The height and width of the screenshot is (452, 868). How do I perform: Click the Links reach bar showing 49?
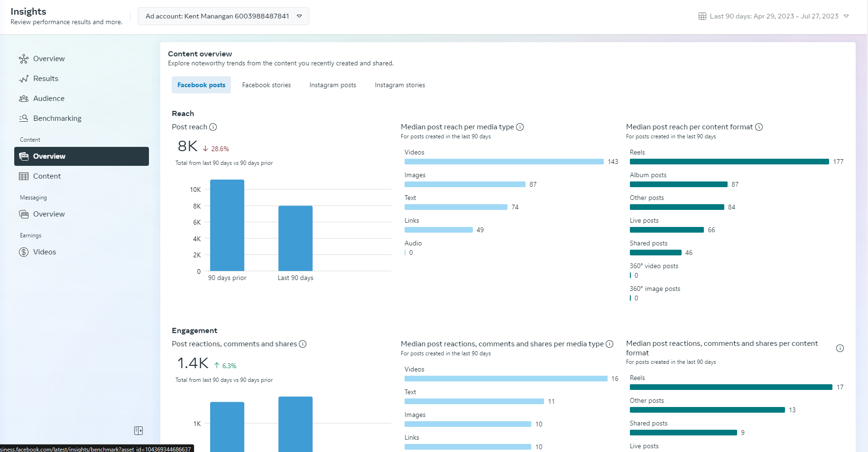(438, 230)
